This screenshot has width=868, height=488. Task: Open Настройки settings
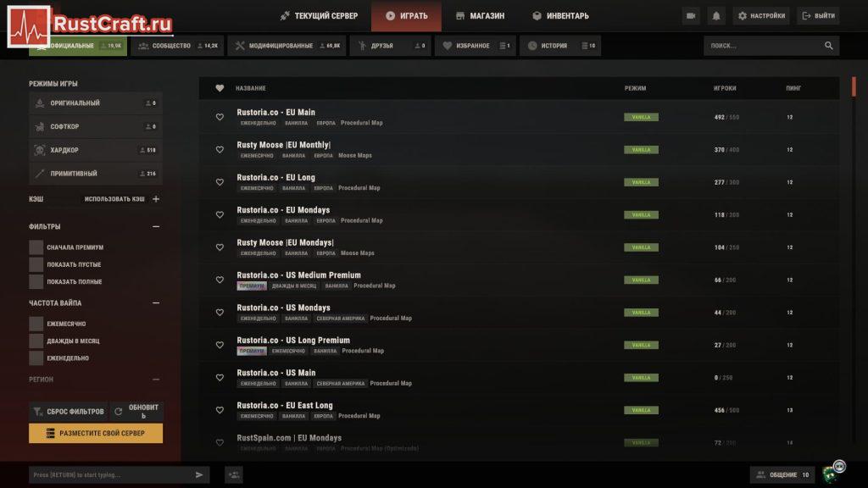point(762,16)
